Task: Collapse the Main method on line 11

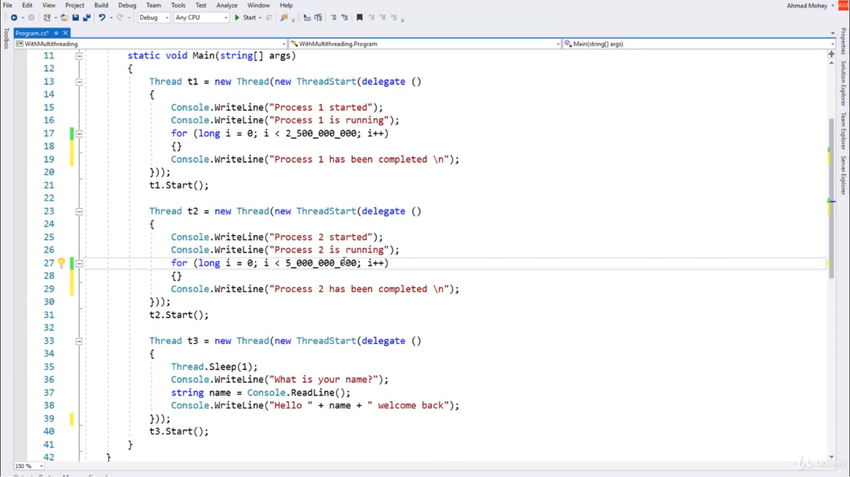Action: pyautogui.click(x=79, y=55)
